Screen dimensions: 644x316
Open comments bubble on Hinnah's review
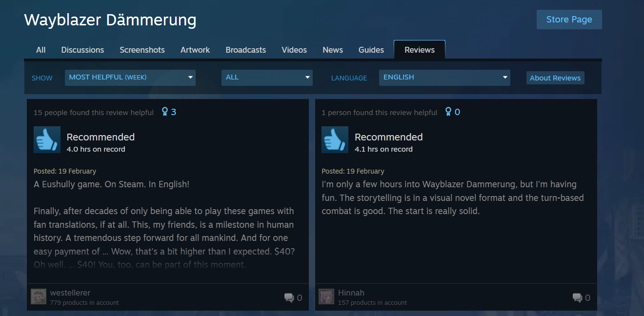577,297
